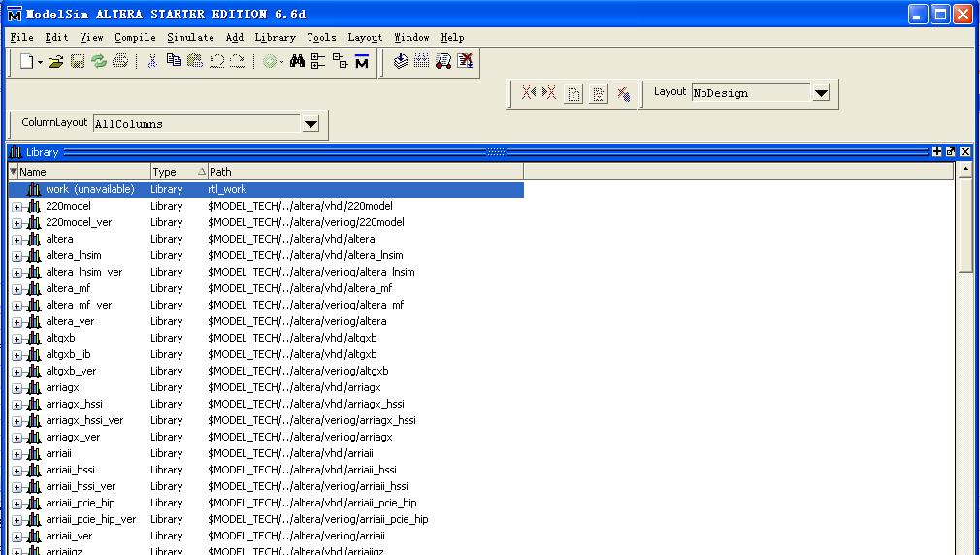This screenshot has width=980, height=555.
Task: Select the work (unavailable) library row
Action: [266, 189]
